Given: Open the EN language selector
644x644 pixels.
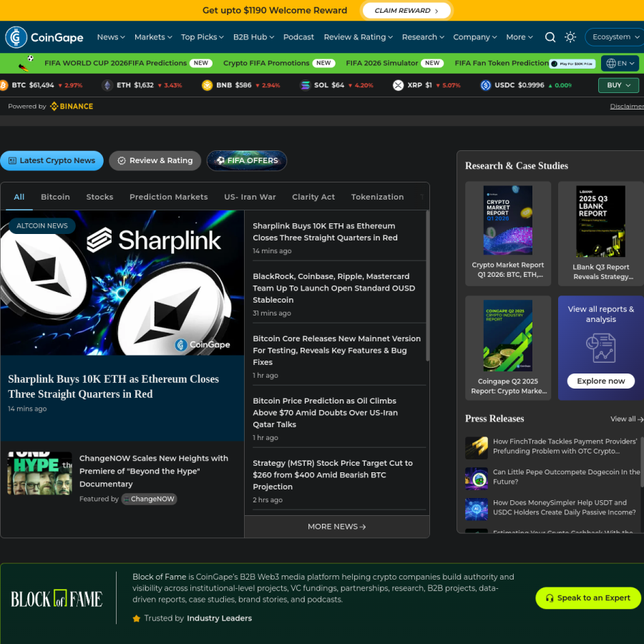Looking at the screenshot, I should (620, 63).
